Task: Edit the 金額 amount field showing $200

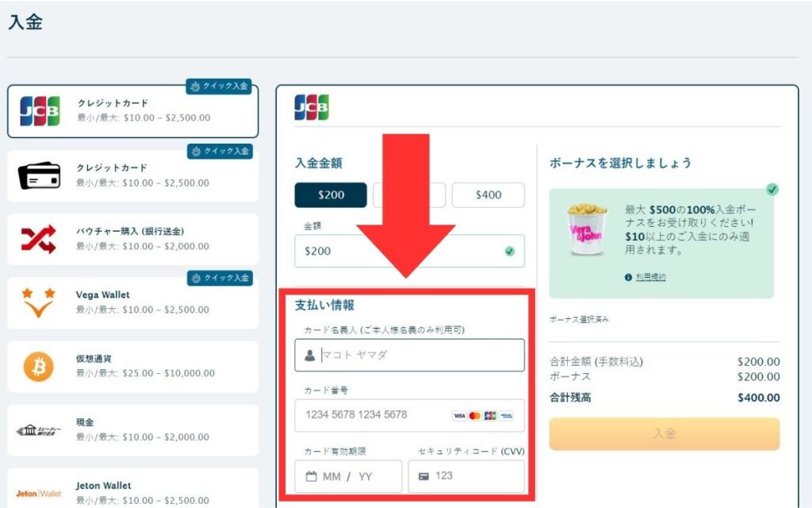Action: [396, 251]
